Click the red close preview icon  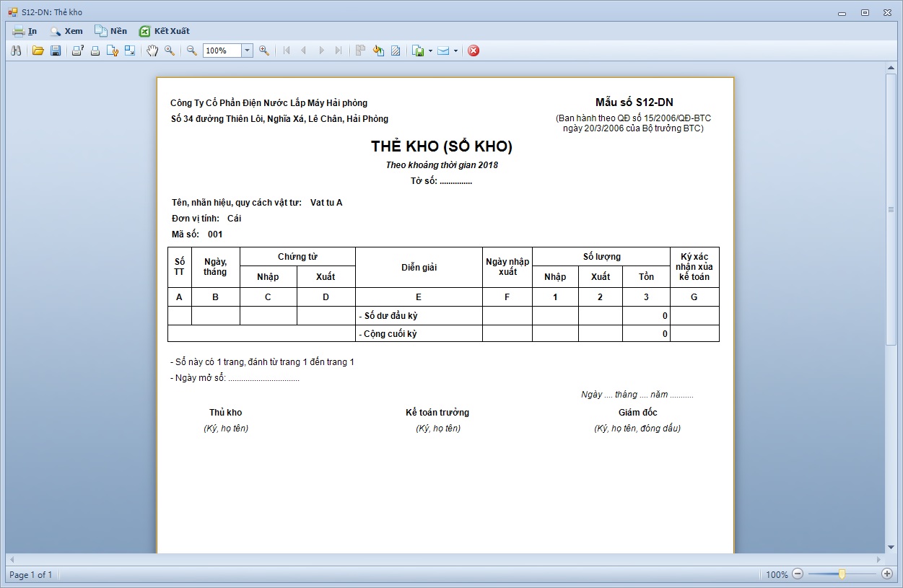[474, 51]
